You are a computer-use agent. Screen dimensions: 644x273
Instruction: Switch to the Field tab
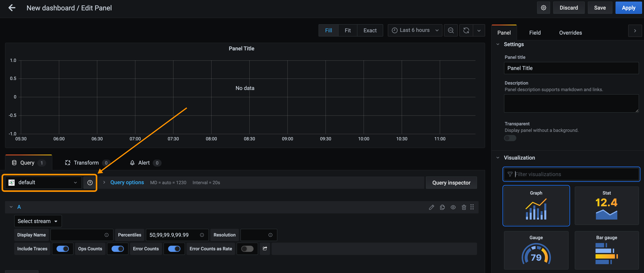click(x=535, y=32)
